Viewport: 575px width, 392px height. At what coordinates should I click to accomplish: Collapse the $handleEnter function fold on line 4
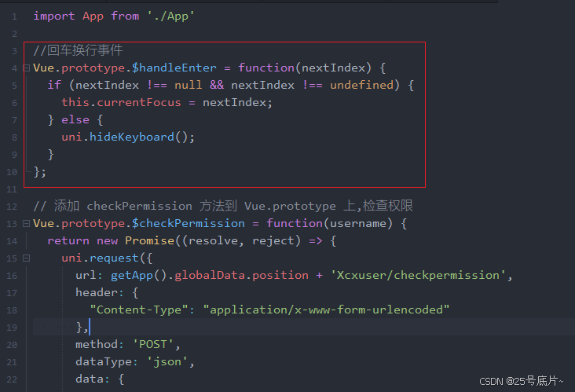click(27, 68)
